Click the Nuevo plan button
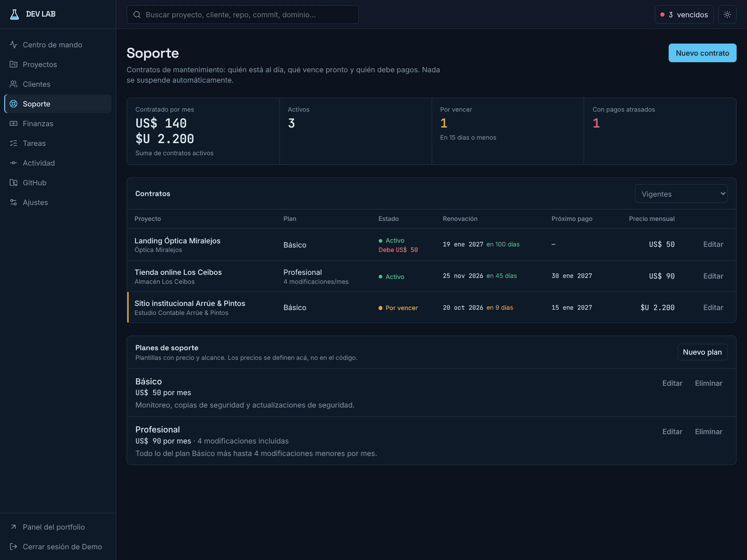747x560 pixels. [702, 352]
